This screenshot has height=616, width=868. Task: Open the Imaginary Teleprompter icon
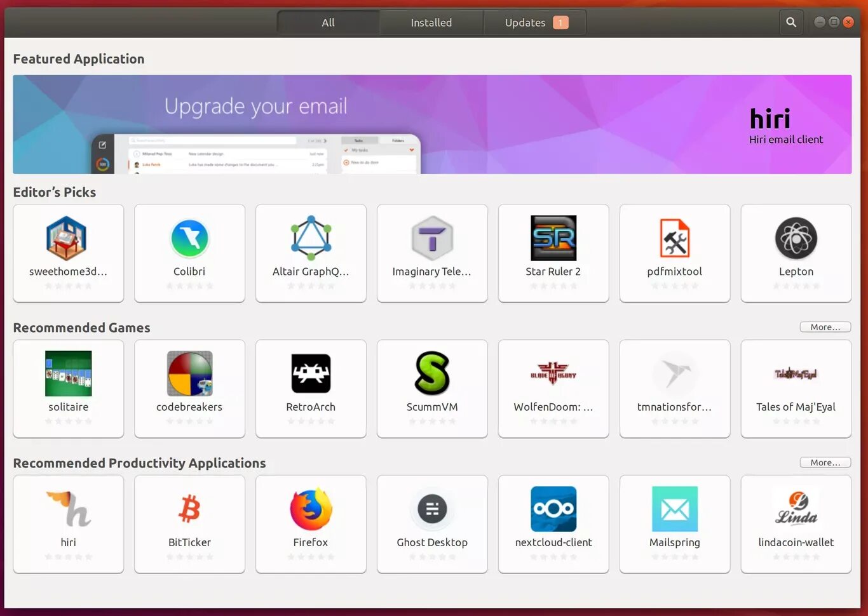[x=432, y=238]
